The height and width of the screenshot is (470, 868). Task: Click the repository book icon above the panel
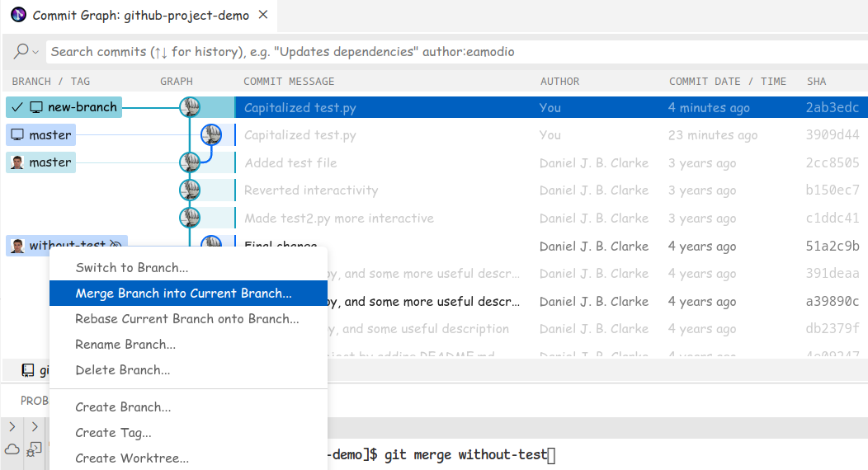pyautogui.click(x=28, y=370)
